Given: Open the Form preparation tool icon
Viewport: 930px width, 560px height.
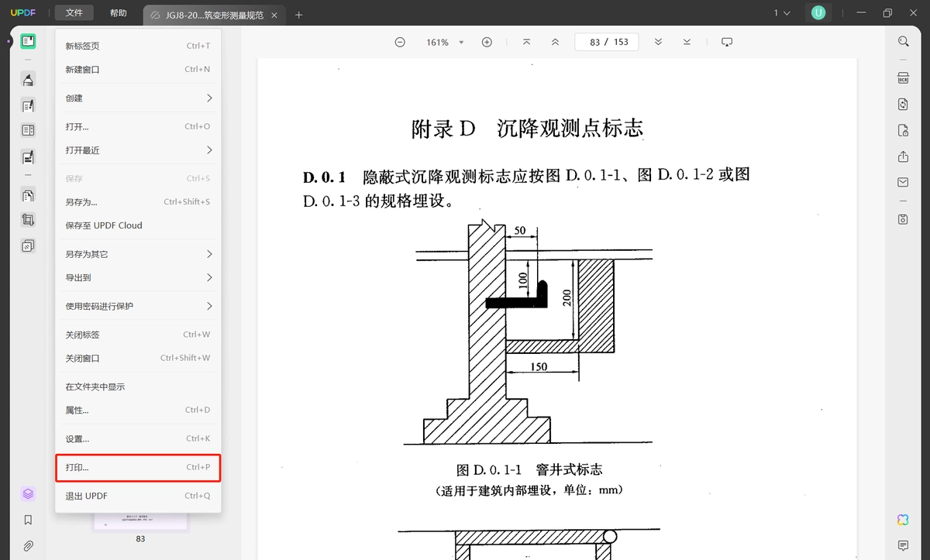Looking at the screenshot, I should click(x=28, y=130).
